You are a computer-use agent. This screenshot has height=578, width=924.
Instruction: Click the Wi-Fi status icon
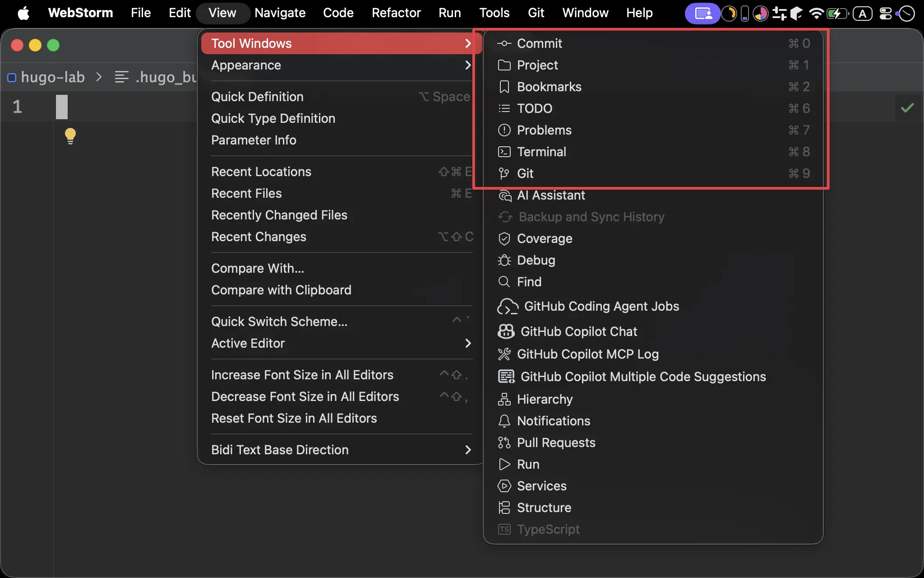click(816, 14)
